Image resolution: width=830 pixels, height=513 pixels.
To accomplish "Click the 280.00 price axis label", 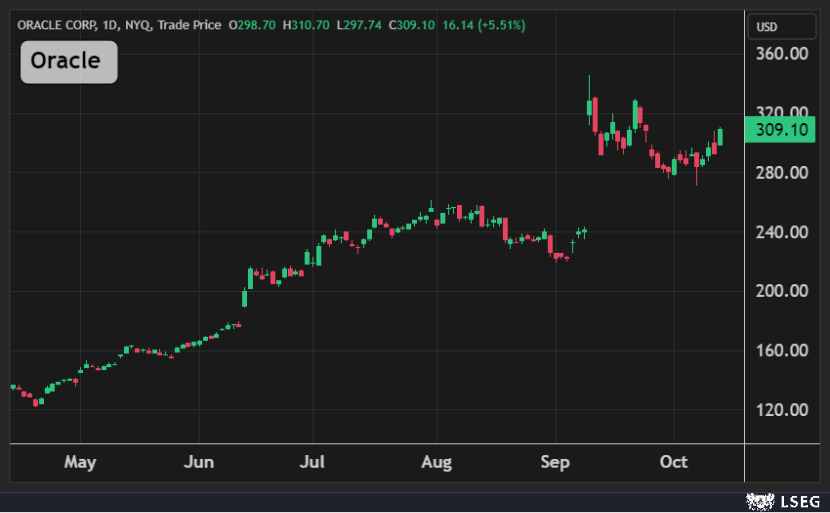I will pyautogui.click(x=781, y=173).
